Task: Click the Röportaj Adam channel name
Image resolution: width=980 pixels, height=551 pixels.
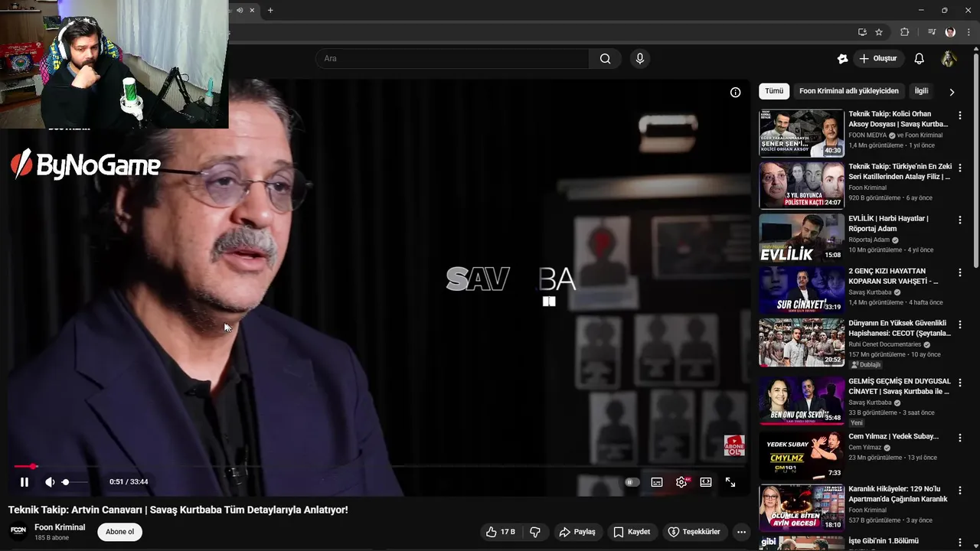Action: tap(869, 240)
